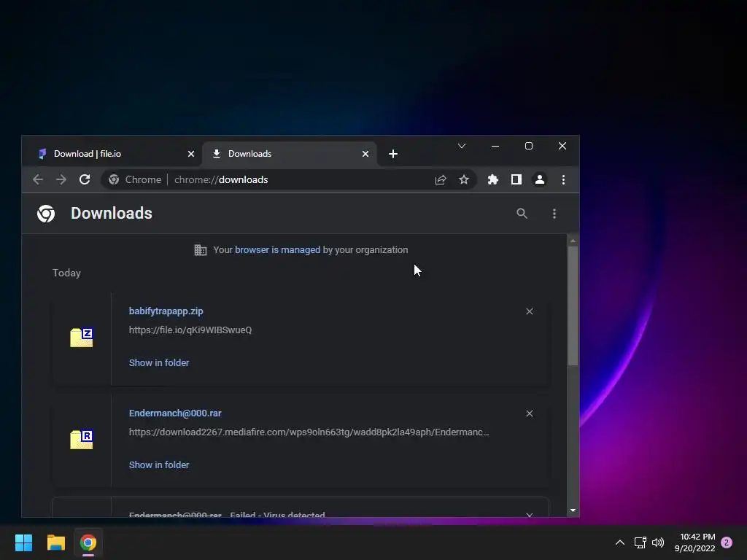This screenshot has height=560, width=747.
Task: Open the clock showing 10:42 PM
Action: coord(694,542)
